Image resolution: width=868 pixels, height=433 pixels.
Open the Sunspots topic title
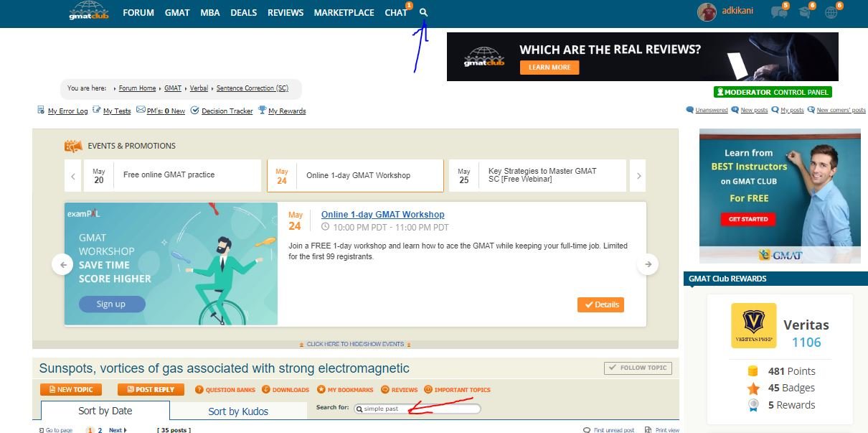[225, 368]
